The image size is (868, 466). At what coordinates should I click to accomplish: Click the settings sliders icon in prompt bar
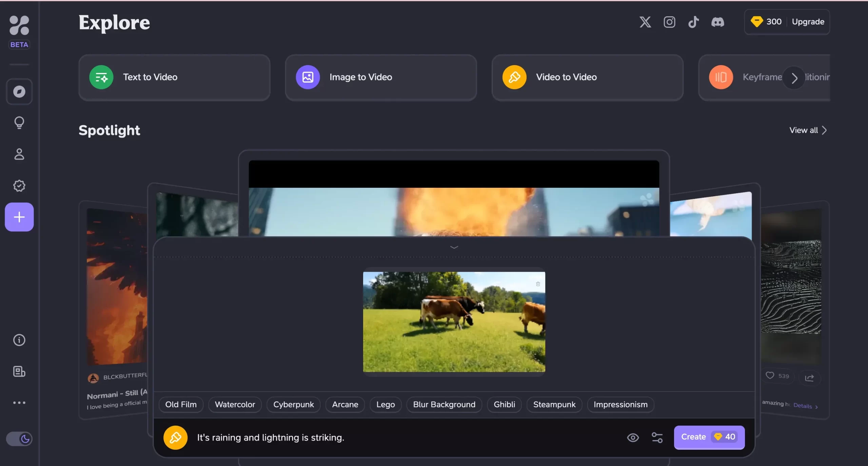657,437
